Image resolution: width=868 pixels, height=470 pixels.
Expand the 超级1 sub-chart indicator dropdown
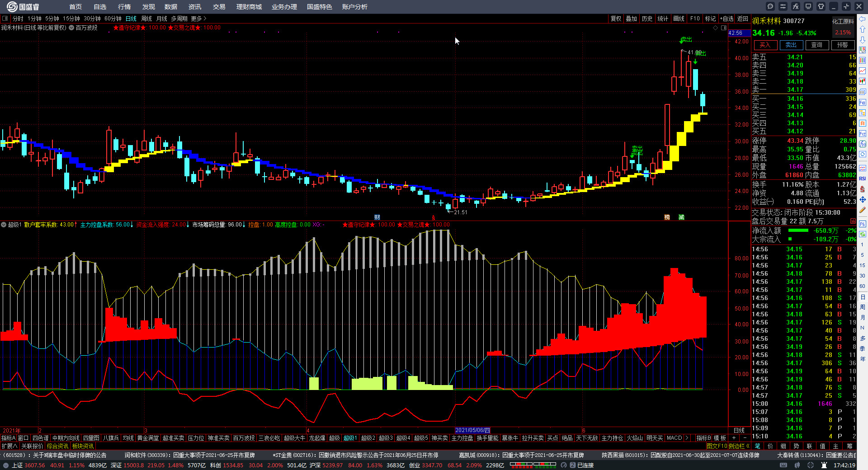point(4,225)
